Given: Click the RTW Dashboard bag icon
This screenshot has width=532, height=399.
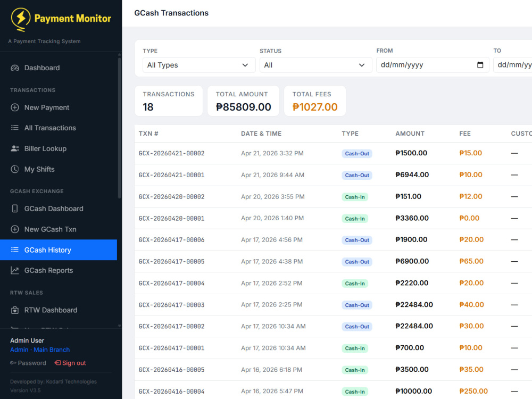Looking at the screenshot, I should (14, 310).
